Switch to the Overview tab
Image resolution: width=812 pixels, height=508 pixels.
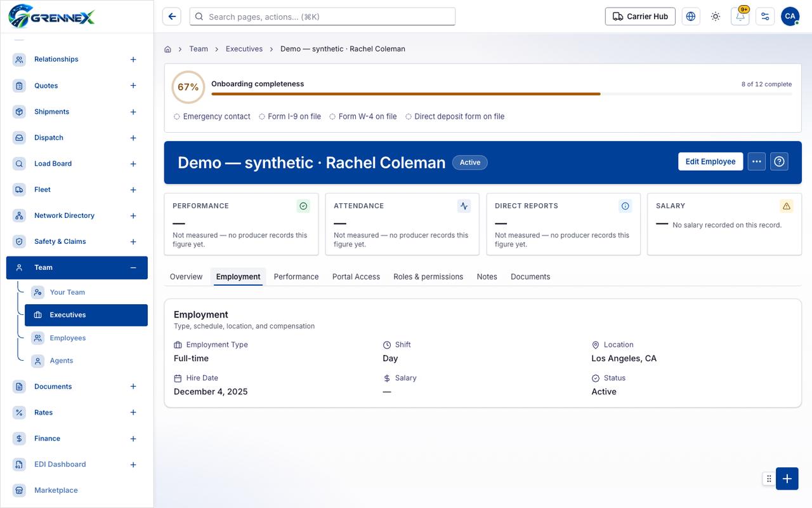(186, 277)
